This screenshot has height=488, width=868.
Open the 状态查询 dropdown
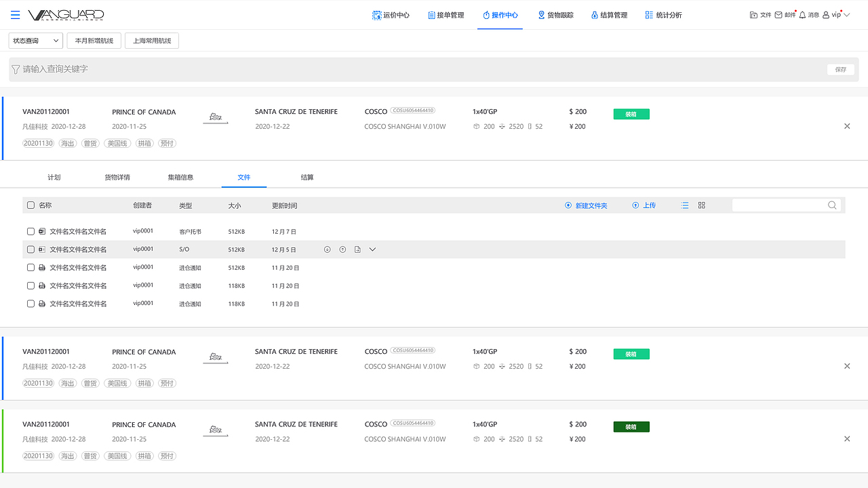click(36, 41)
